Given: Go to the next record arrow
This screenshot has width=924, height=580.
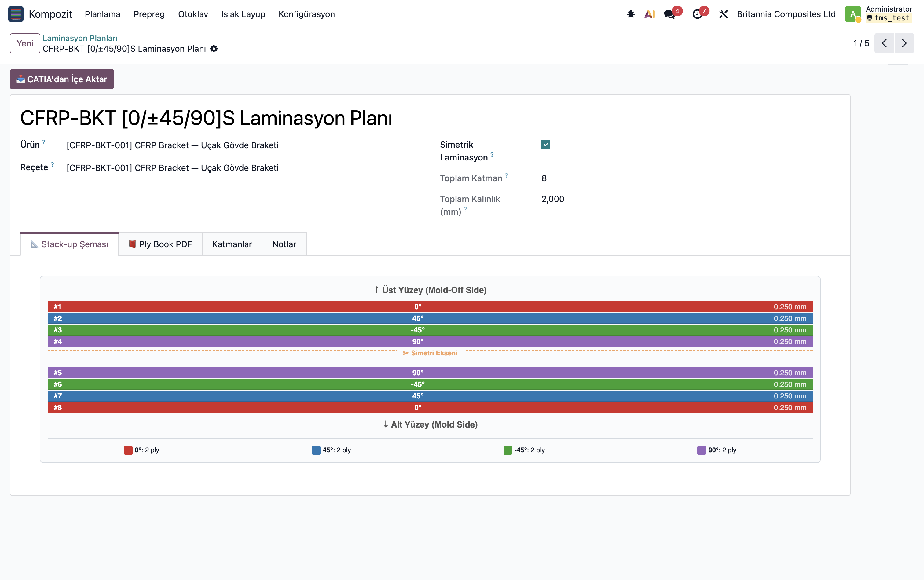Looking at the screenshot, I should coord(904,43).
